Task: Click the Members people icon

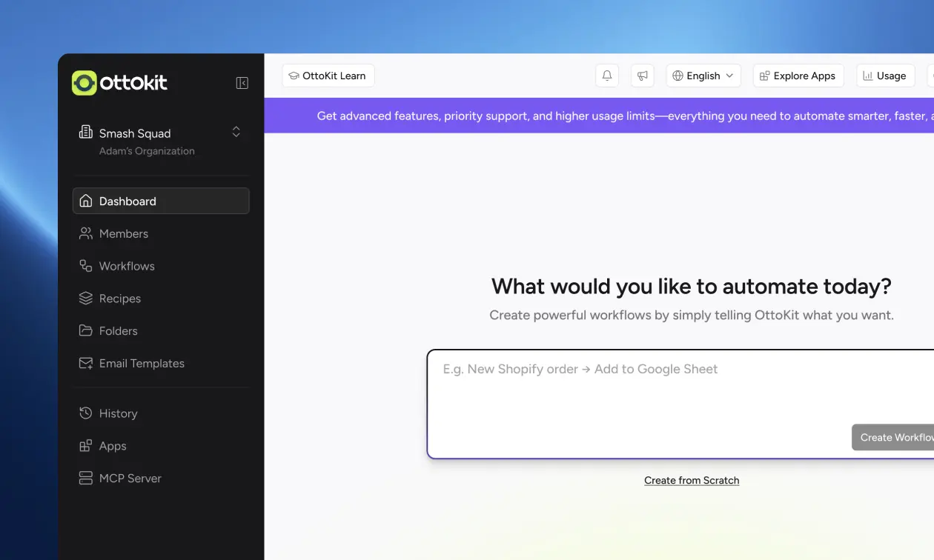Action: click(86, 233)
